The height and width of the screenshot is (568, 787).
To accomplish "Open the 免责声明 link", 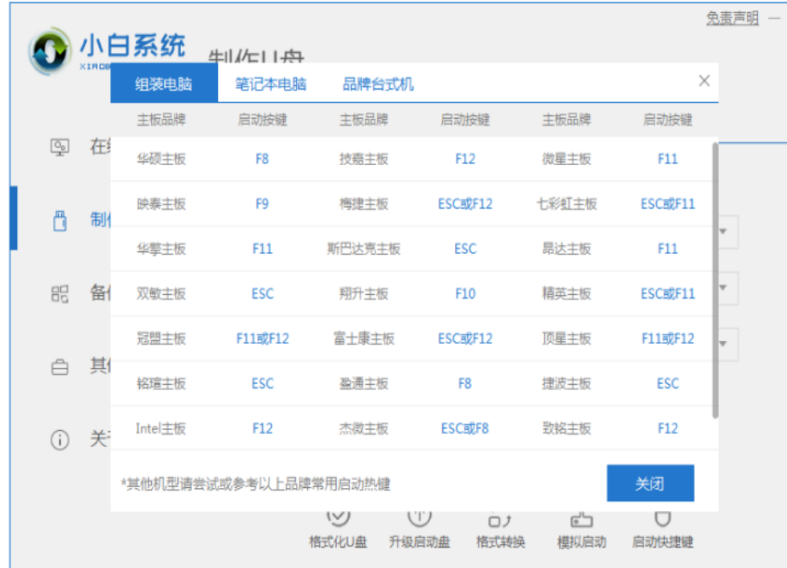I will click(x=732, y=18).
